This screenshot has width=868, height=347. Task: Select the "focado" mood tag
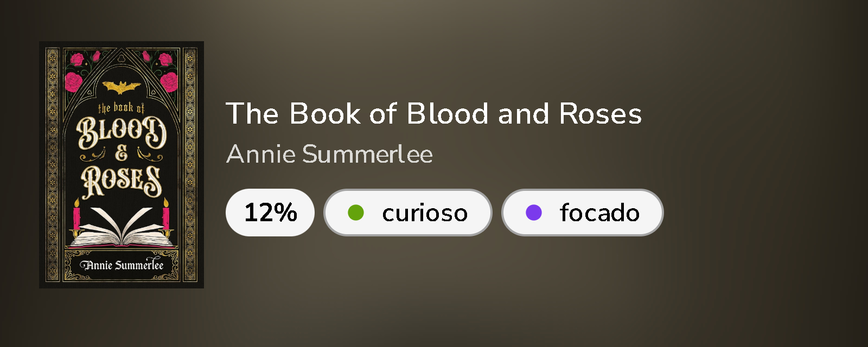pyautogui.click(x=582, y=213)
